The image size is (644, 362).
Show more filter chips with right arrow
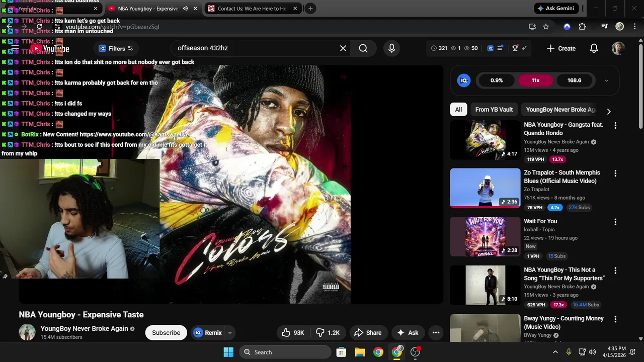(609, 111)
